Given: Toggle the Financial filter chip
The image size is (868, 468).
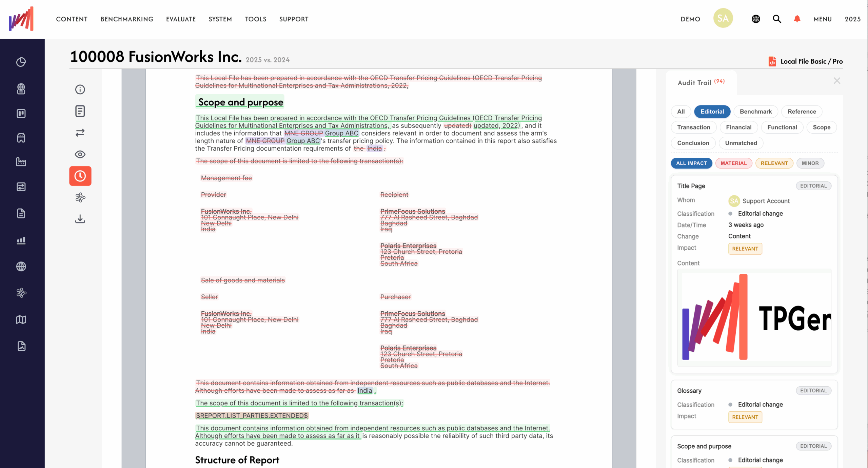Looking at the screenshot, I should coord(739,127).
